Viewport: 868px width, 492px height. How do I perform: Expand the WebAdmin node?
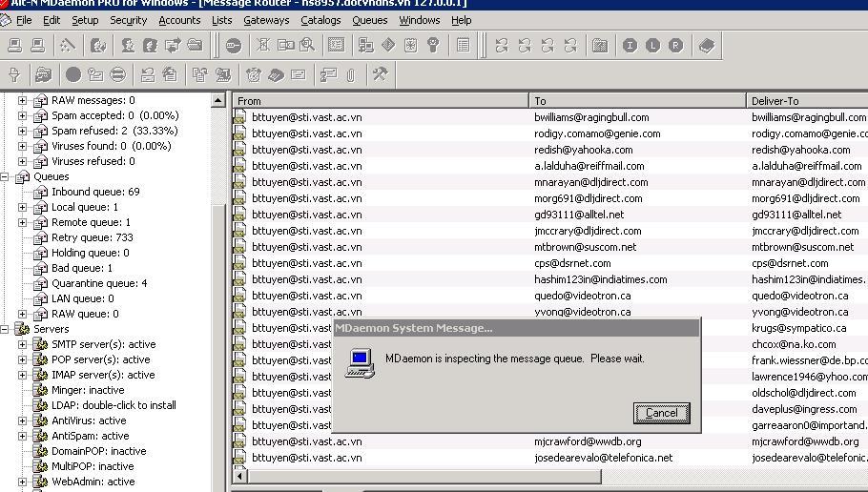point(22,482)
